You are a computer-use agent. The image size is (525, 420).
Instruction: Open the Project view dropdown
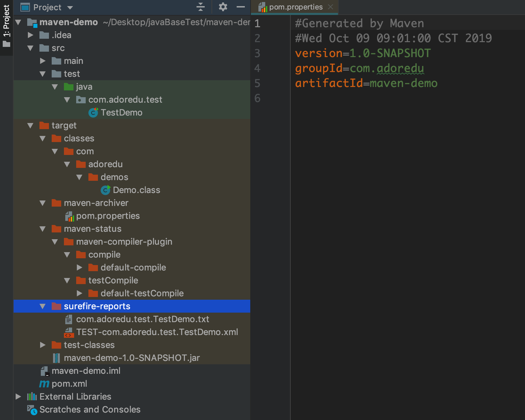[70, 7]
